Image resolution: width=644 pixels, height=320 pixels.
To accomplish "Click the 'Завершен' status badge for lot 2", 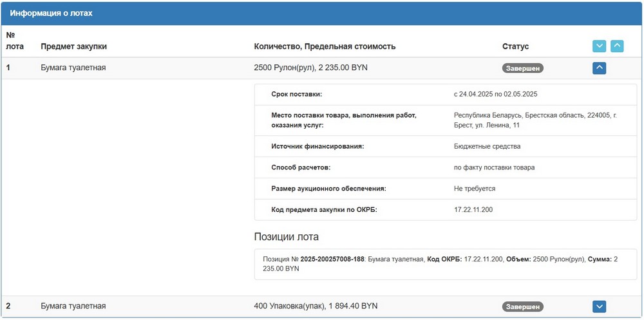I will pyautogui.click(x=522, y=306).
